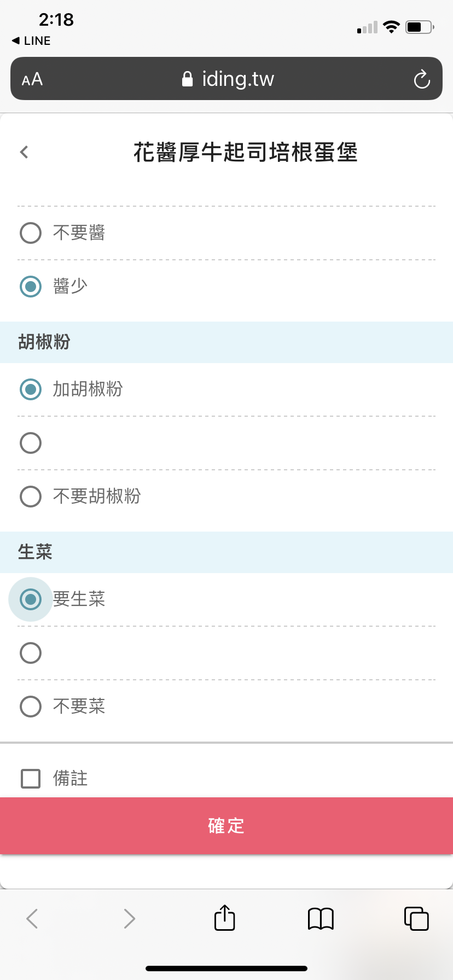The height and width of the screenshot is (980, 453).
Task: Select the unlabeled option under 胡椒粉
Action: [x=31, y=443]
